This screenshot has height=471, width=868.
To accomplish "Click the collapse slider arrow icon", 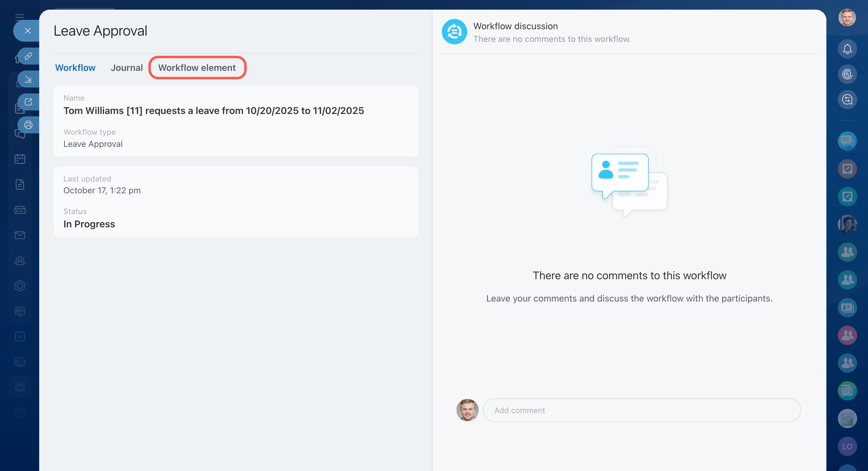I will click(x=28, y=79).
